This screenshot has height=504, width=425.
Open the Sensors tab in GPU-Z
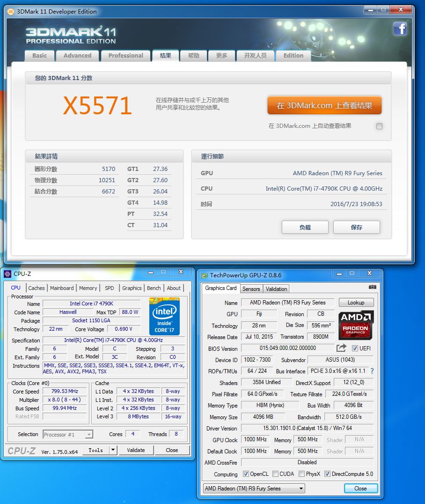click(x=251, y=289)
